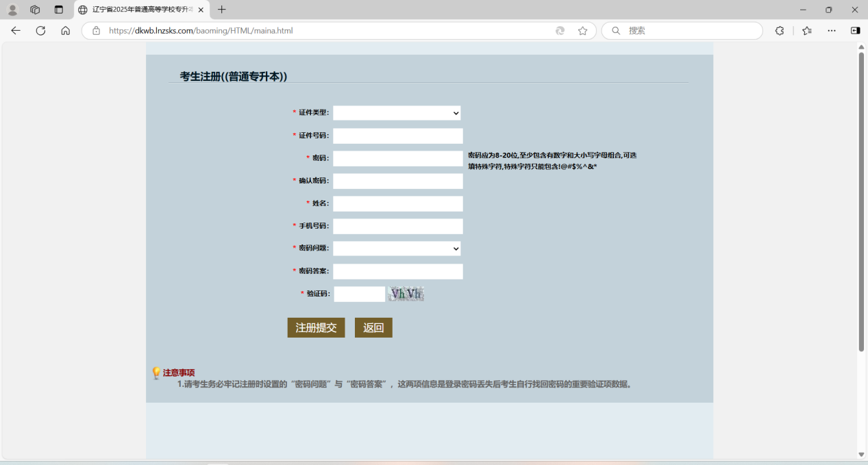This screenshot has width=868, height=465.
Task: Click the browser Back arrow icon
Action: point(16,31)
